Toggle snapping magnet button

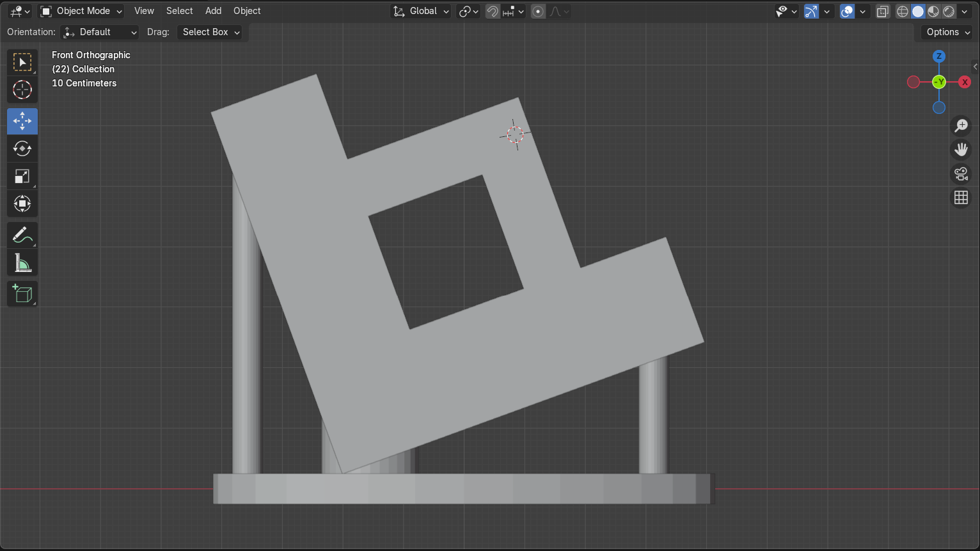493,12
